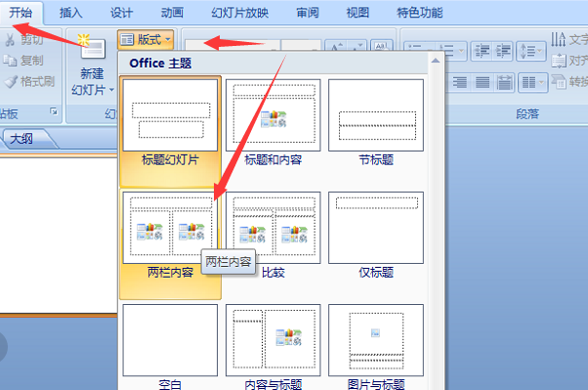Open the 文字方向 text direction option

point(569,39)
